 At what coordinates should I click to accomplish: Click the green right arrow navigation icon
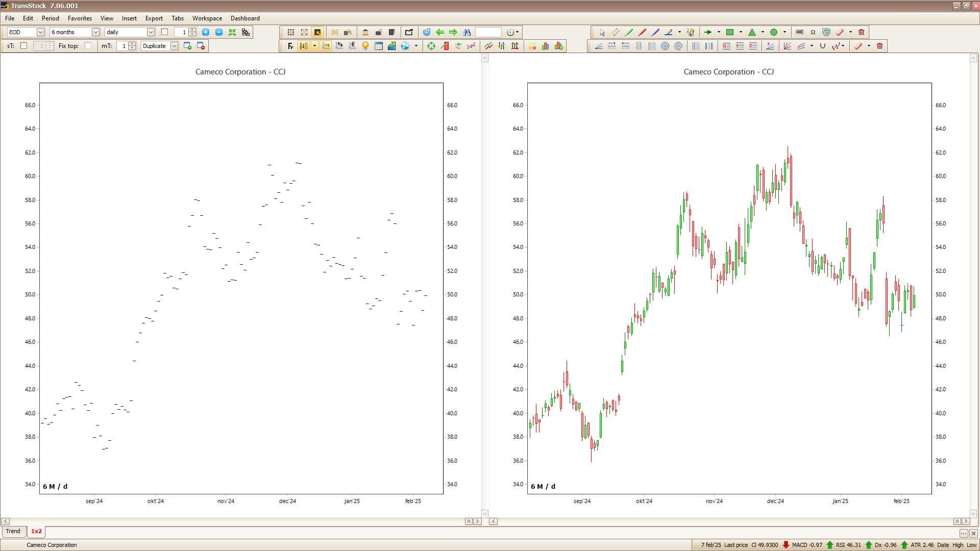pyautogui.click(x=453, y=32)
